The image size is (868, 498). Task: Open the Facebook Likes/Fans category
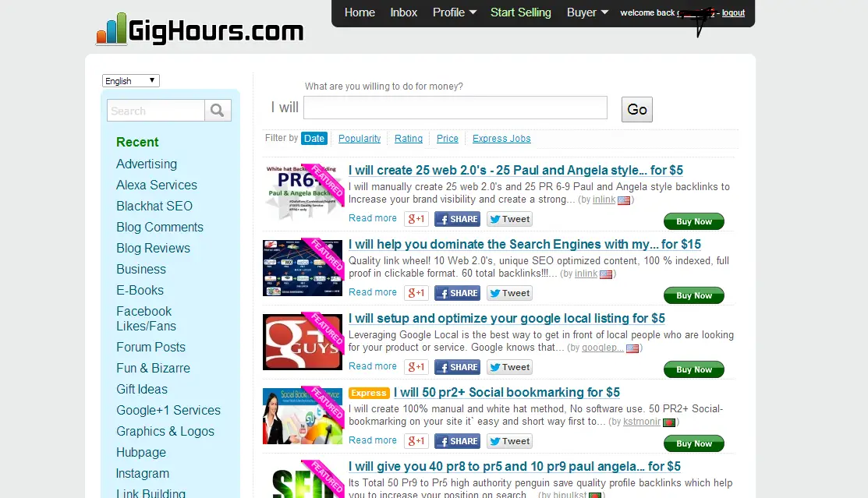(146, 319)
